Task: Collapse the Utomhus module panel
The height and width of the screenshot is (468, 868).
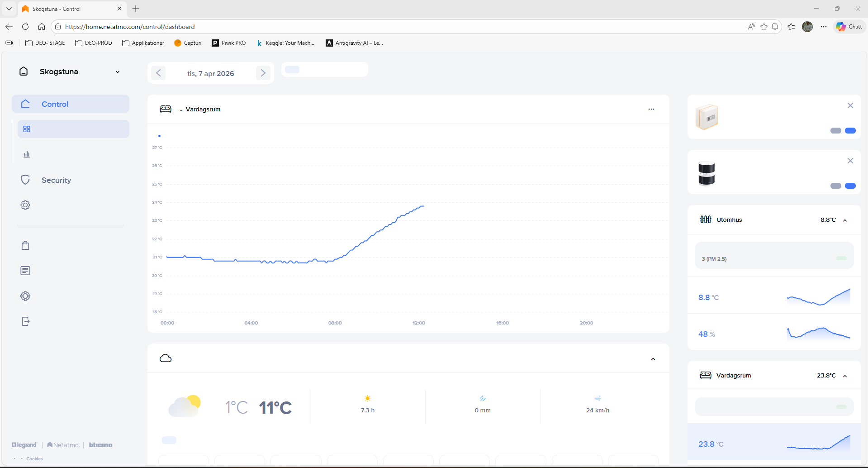Action: 844,220
